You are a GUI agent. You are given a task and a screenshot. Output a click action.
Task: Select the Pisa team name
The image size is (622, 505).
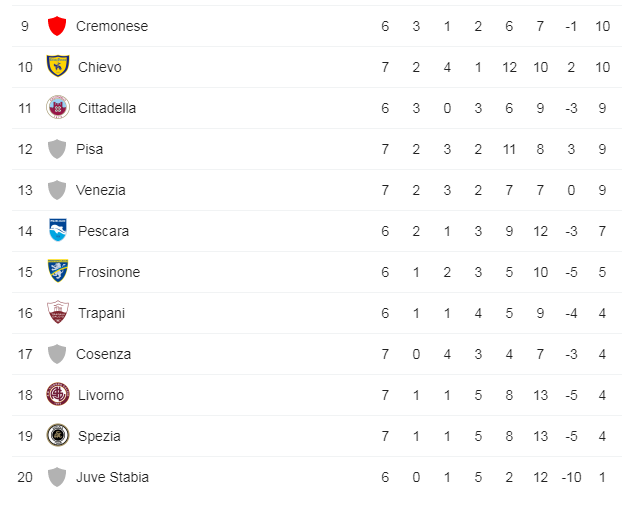(90, 149)
